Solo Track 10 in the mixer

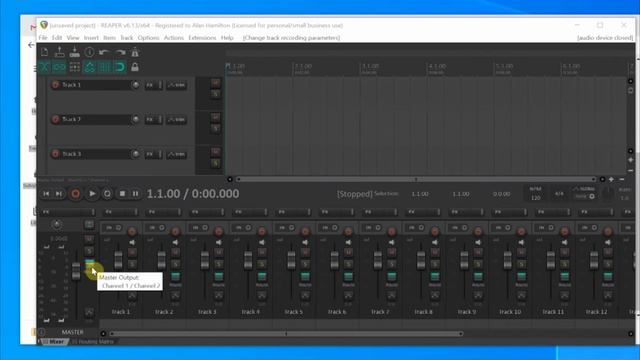click(x=521, y=264)
